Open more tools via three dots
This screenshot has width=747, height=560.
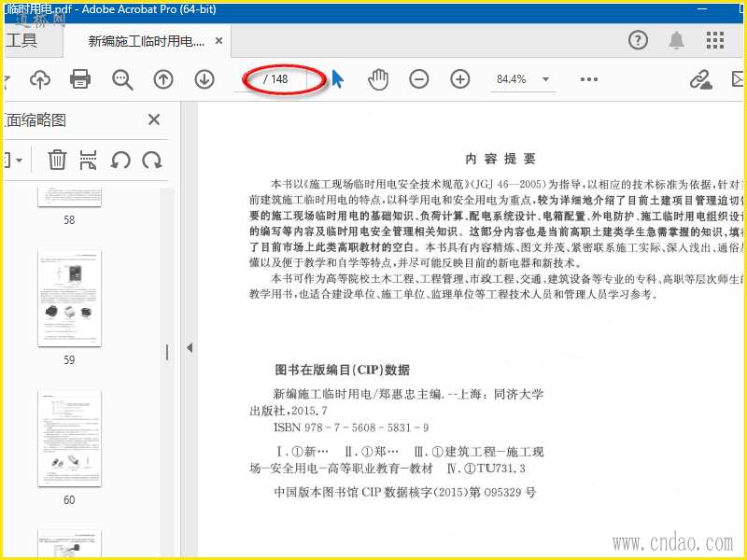pyautogui.click(x=589, y=79)
